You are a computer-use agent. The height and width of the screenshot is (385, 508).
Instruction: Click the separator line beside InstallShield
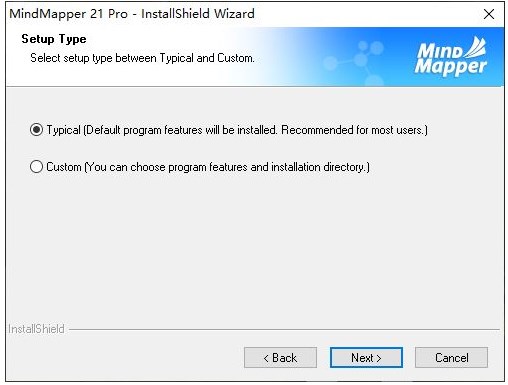pyautogui.click(x=284, y=329)
